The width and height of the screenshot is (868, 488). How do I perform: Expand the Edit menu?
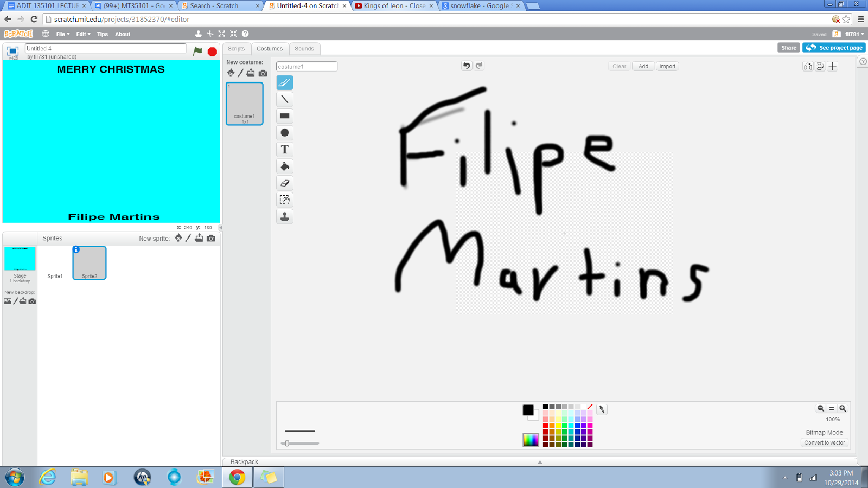click(81, 34)
